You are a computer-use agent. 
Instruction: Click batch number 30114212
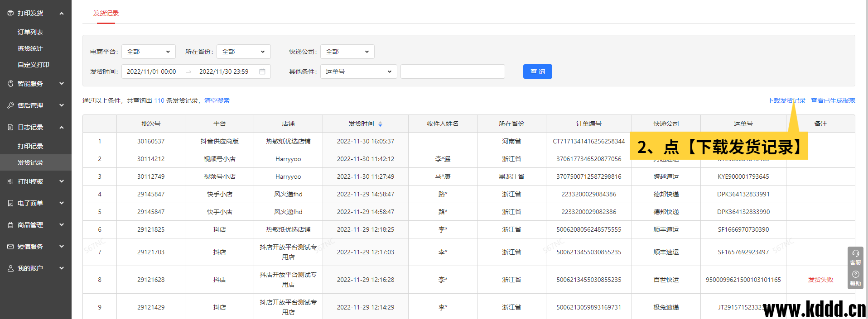tap(151, 159)
